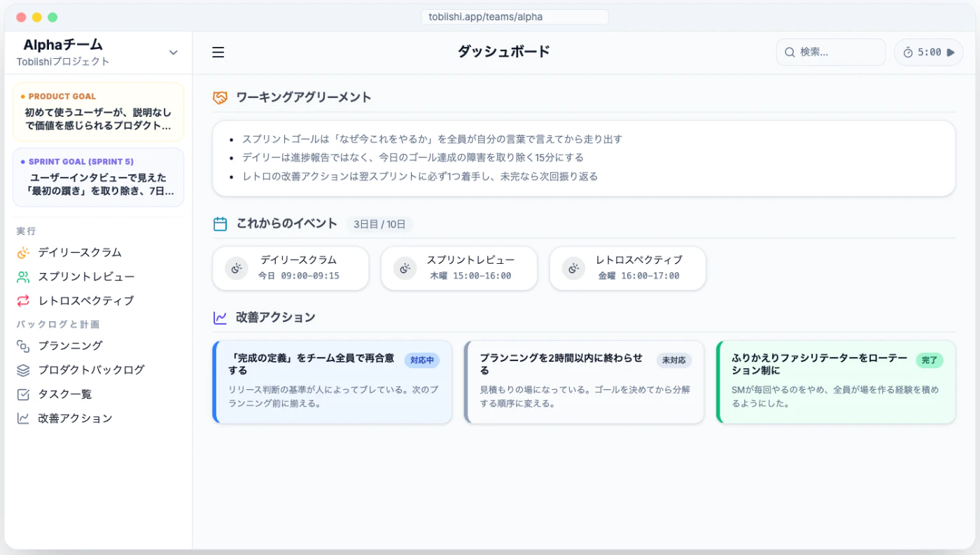Click the chart icon beside the 改善アクション heading

(221, 317)
